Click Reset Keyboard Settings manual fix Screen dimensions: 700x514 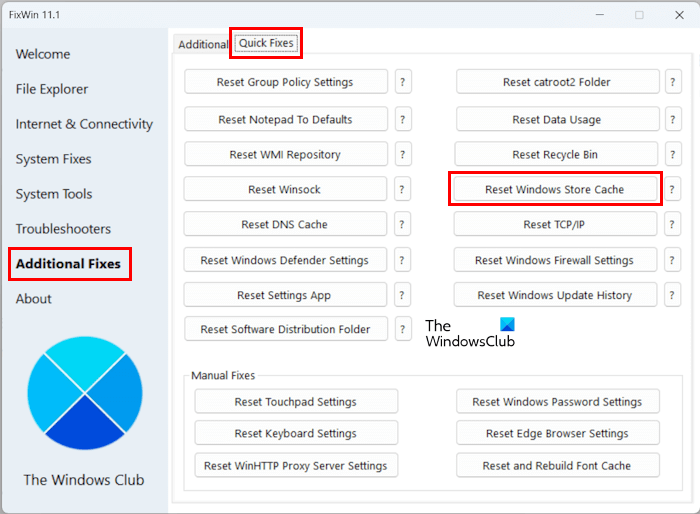coord(296,433)
